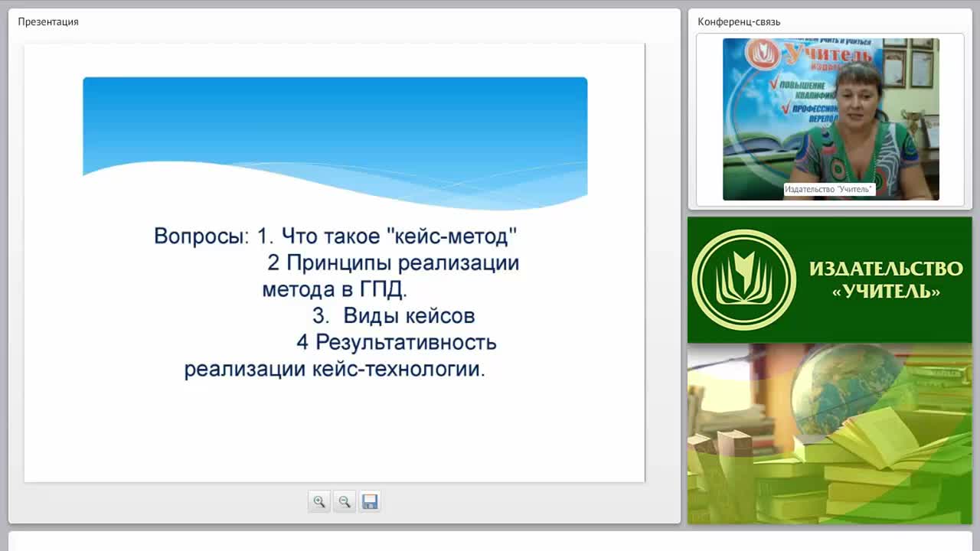Click the books and globe image

830,434
